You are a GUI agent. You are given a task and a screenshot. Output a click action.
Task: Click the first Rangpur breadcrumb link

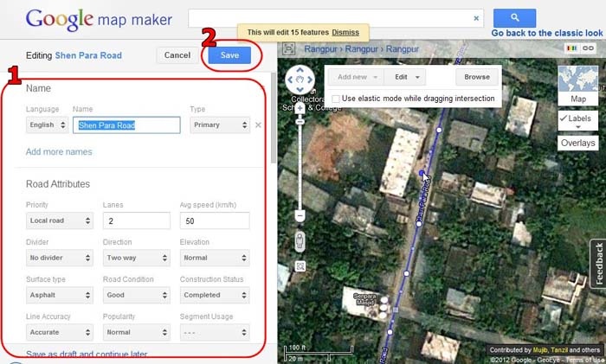point(320,49)
